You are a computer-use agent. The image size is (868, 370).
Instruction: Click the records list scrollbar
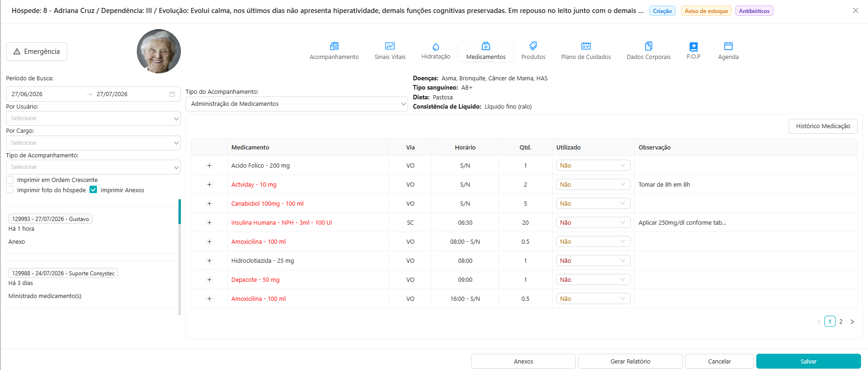[x=179, y=212]
